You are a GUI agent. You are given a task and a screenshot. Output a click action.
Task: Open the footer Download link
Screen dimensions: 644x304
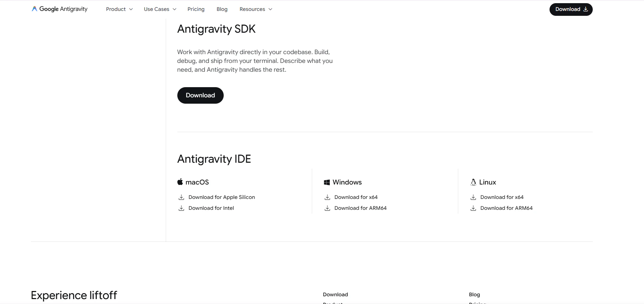pyautogui.click(x=335, y=295)
